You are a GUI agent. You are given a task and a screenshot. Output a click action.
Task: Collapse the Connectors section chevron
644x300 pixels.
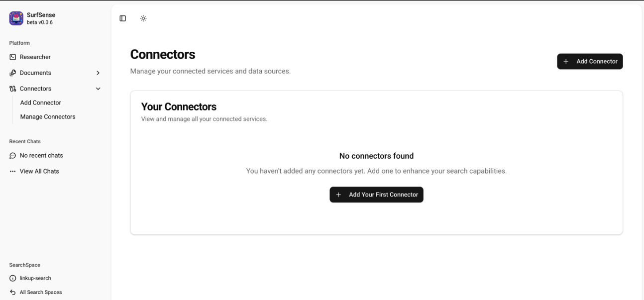pyautogui.click(x=98, y=88)
